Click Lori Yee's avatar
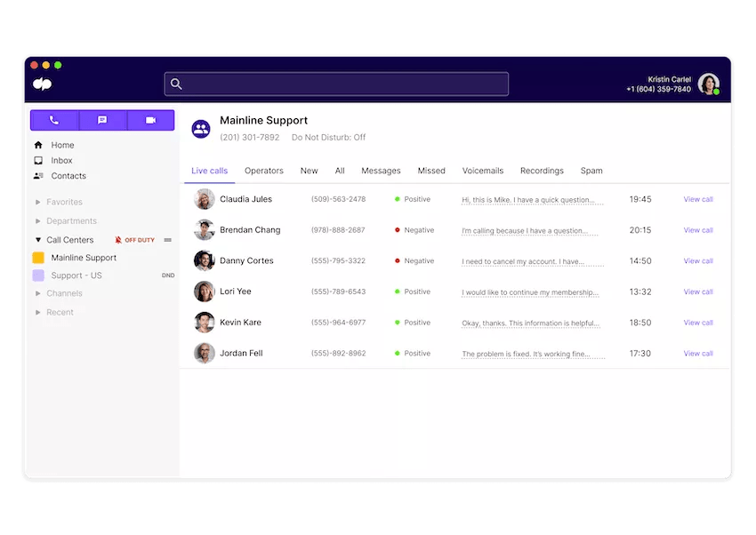 pyautogui.click(x=205, y=291)
